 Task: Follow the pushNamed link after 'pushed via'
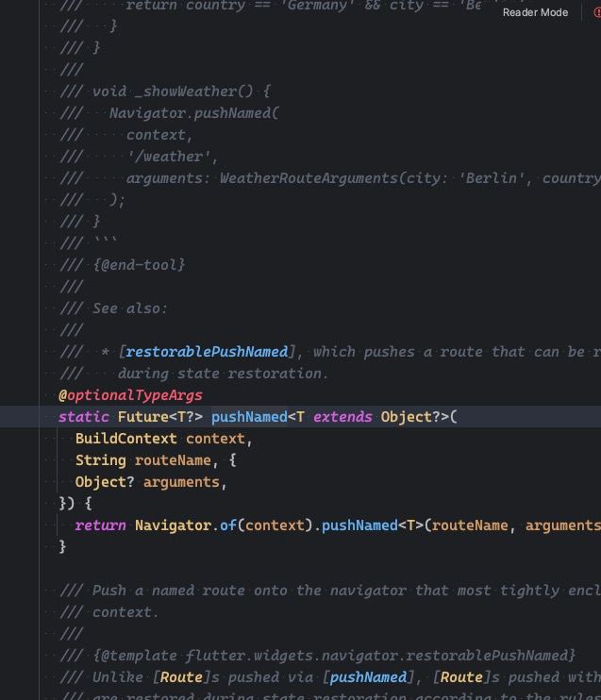(368, 677)
